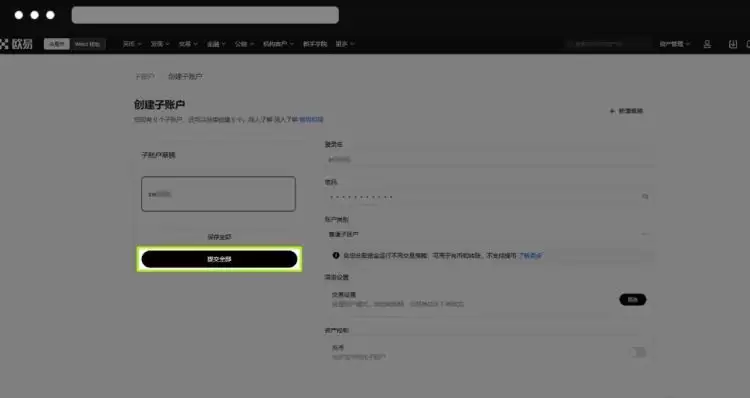Open the blue link below 创建子账户 heading
The width and height of the screenshot is (750, 398).
pyautogui.click(x=311, y=120)
